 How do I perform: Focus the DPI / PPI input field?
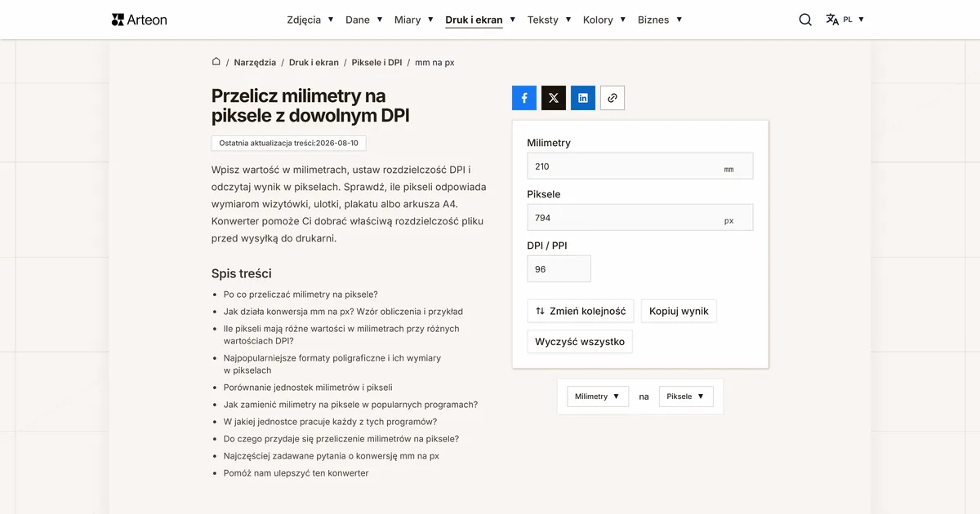pos(559,269)
